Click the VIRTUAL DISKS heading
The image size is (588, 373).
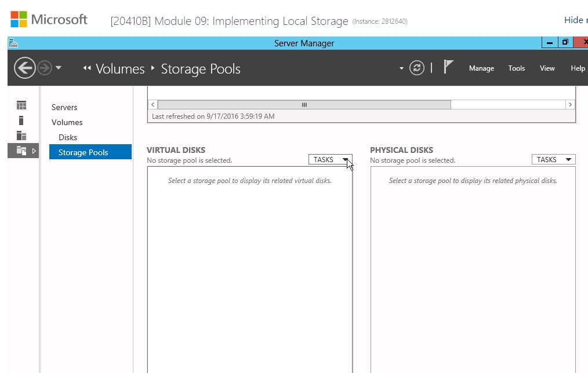[x=176, y=150]
